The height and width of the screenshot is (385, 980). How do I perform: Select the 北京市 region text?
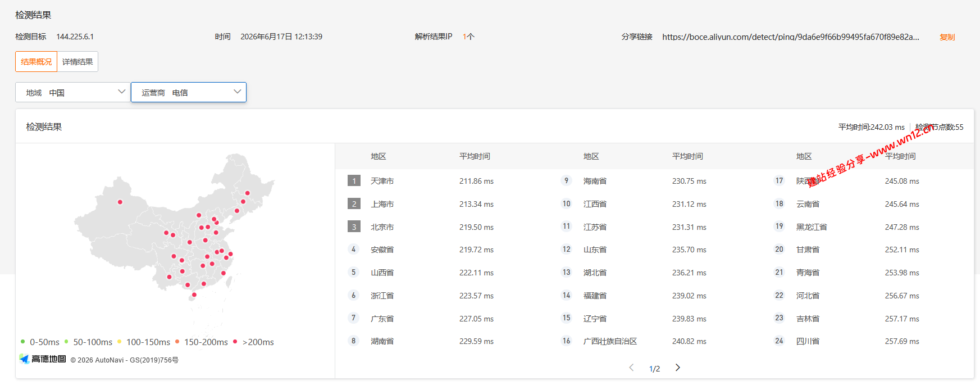(382, 227)
